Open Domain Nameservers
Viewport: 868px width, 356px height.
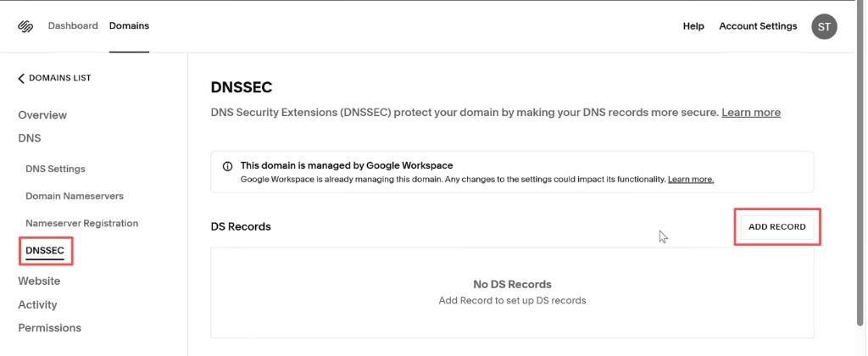pyautogui.click(x=75, y=196)
